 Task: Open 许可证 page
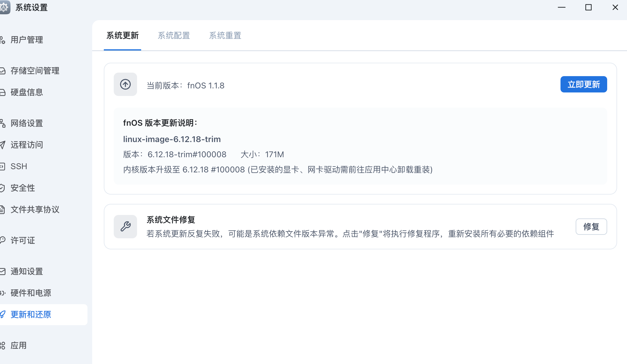click(x=23, y=240)
